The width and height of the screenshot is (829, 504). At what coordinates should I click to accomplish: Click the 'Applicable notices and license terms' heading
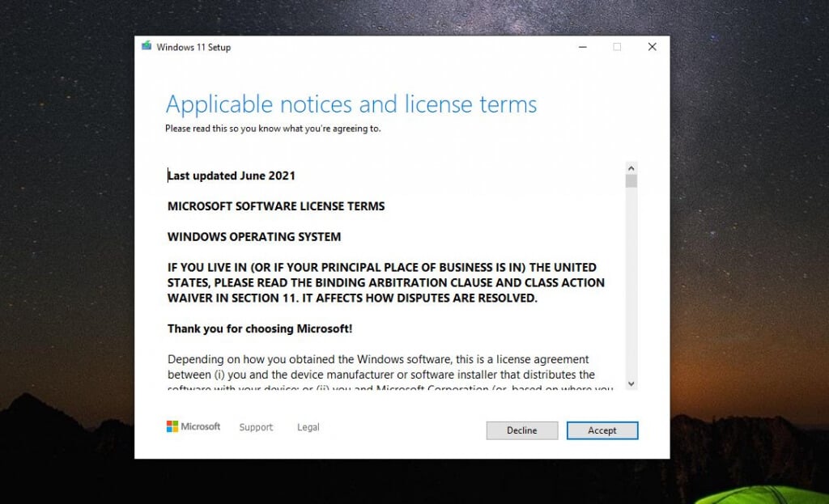pyautogui.click(x=351, y=104)
